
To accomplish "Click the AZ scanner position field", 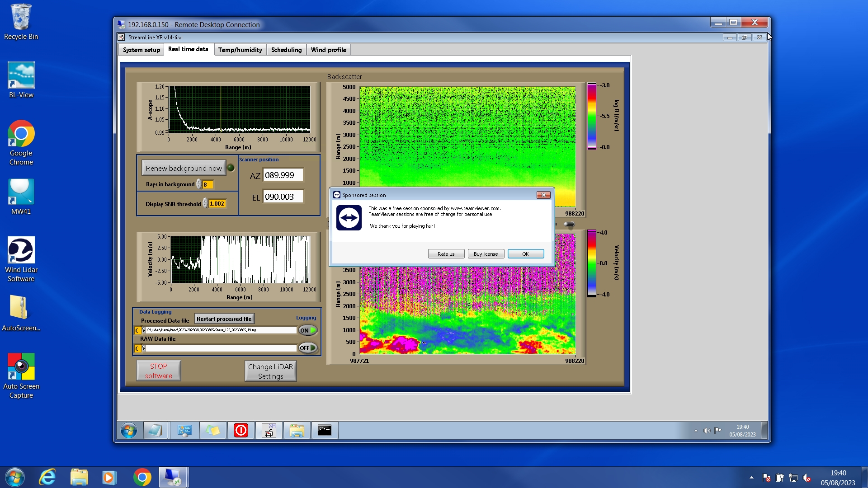I will [283, 175].
